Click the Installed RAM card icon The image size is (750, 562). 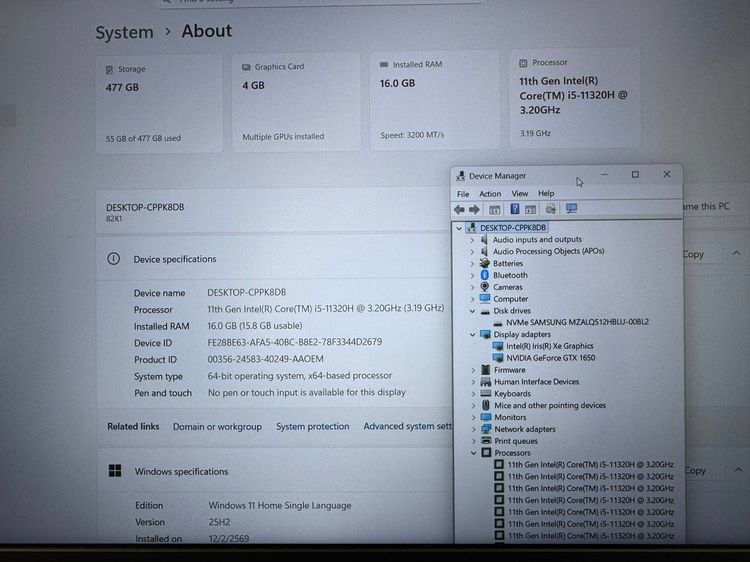[x=384, y=65]
